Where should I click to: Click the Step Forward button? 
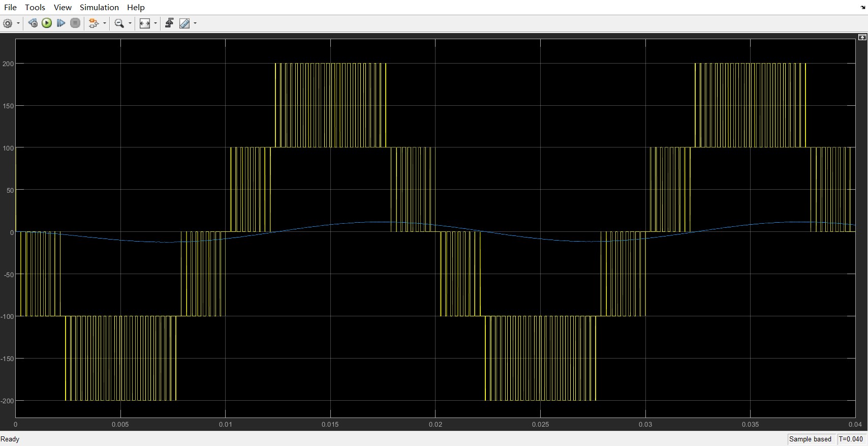coord(61,23)
